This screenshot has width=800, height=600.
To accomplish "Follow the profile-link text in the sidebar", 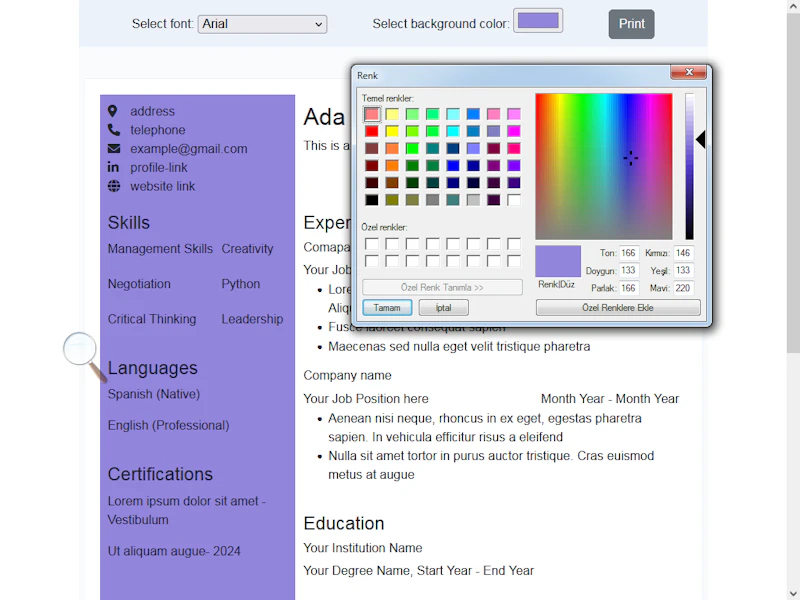I will (157, 167).
